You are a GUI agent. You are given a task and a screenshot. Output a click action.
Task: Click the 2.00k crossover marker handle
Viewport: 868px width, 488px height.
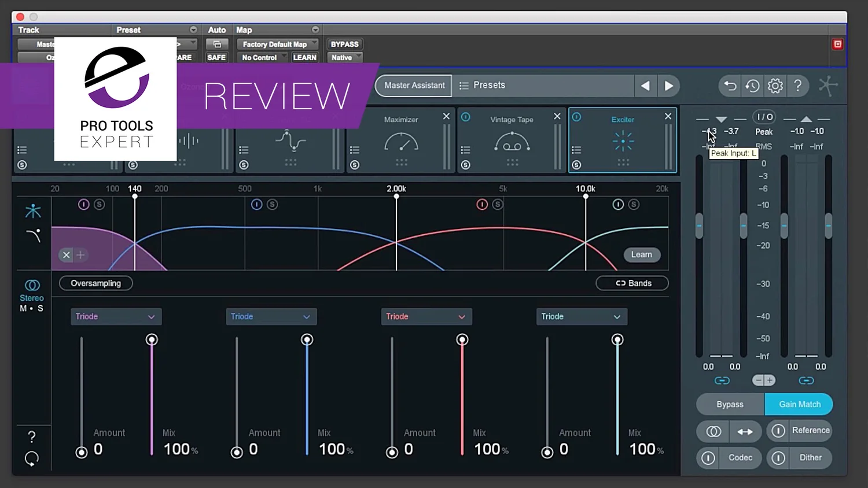(396, 197)
